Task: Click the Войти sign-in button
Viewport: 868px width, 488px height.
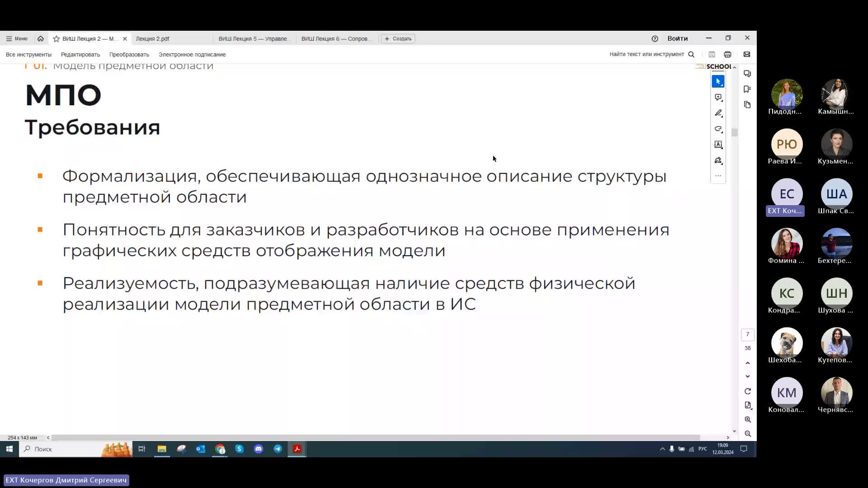Action: [x=677, y=38]
